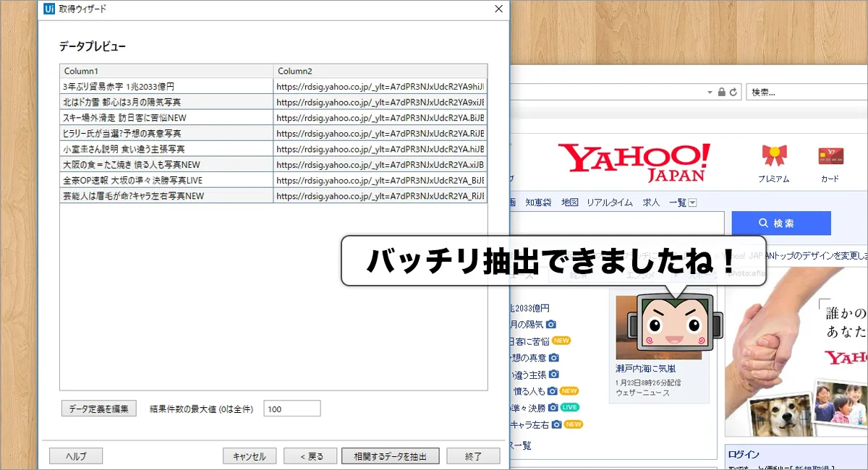Click the URL cell in 3年ぶり貿易赤字 row
The image size is (868, 470).
click(x=380, y=86)
